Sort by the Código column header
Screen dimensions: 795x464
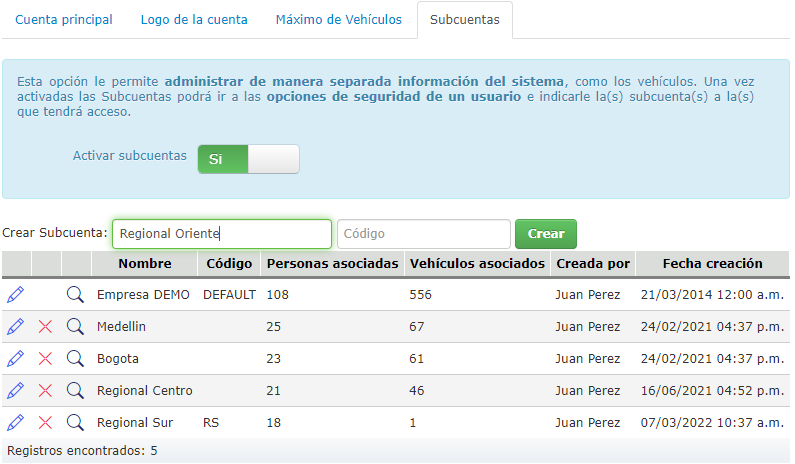coord(229,264)
